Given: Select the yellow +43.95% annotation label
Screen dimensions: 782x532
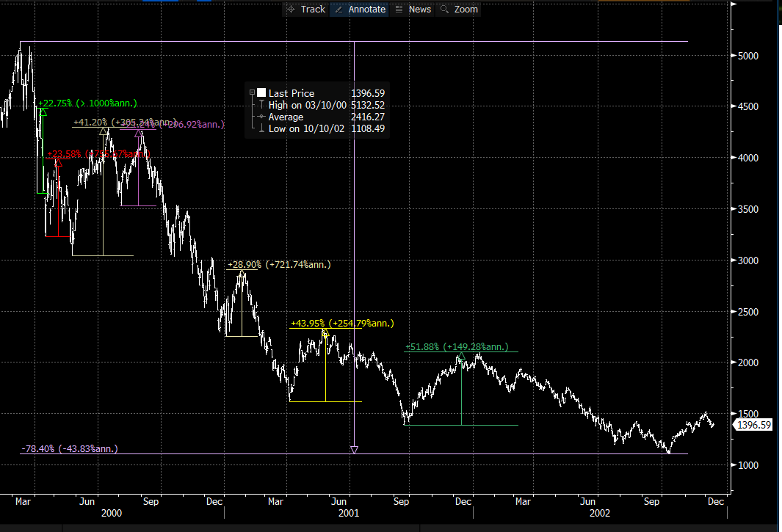Looking at the screenshot, I should tap(342, 324).
